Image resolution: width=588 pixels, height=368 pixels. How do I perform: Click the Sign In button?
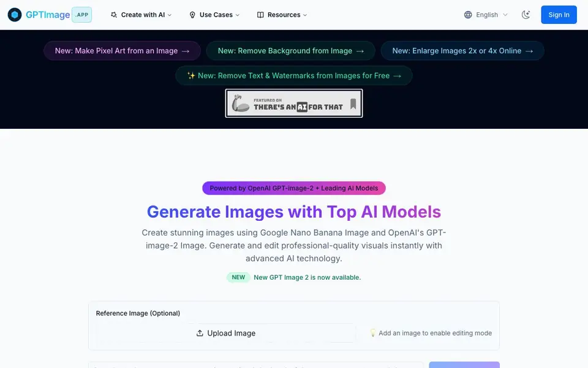559,15
